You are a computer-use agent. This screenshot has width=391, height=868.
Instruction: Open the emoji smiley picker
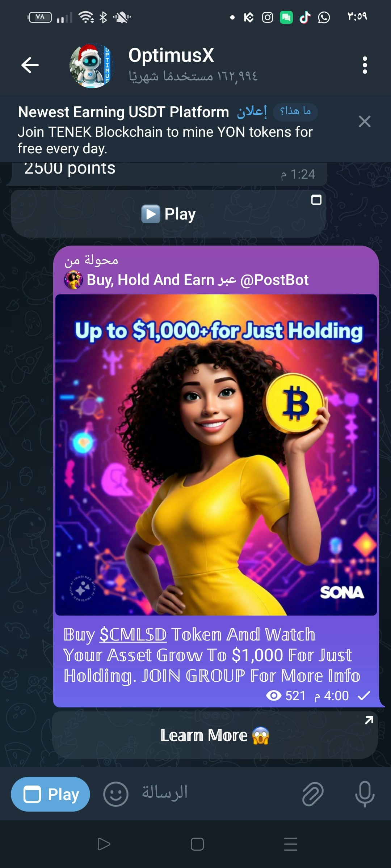[116, 794]
